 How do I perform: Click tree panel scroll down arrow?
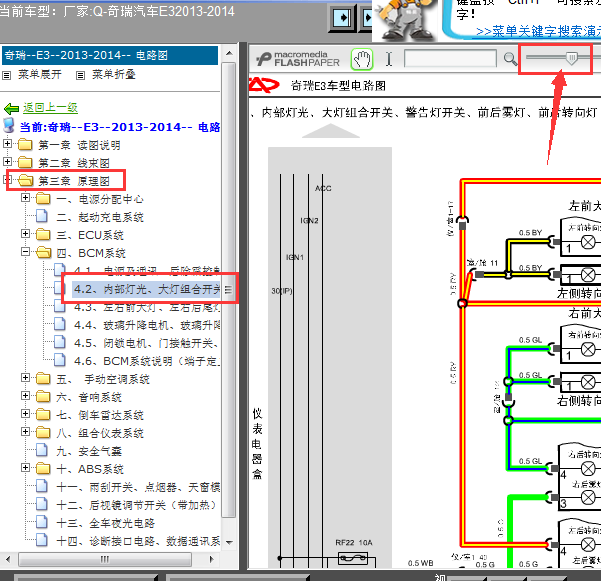point(229,542)
